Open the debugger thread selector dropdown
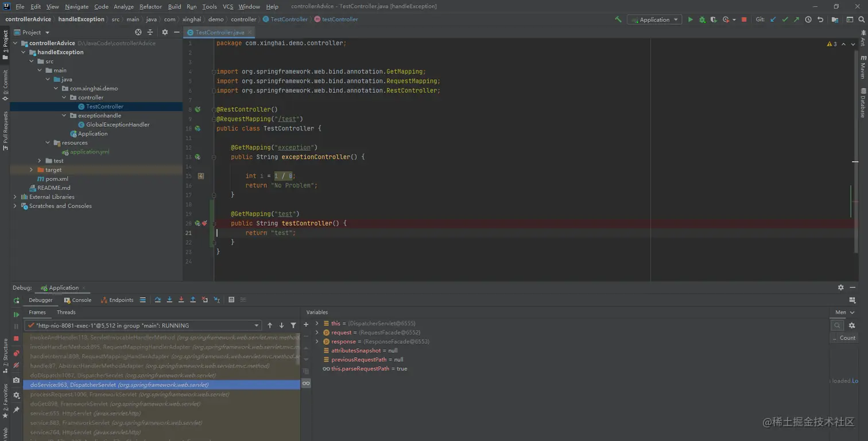 (x=257, y=326)
